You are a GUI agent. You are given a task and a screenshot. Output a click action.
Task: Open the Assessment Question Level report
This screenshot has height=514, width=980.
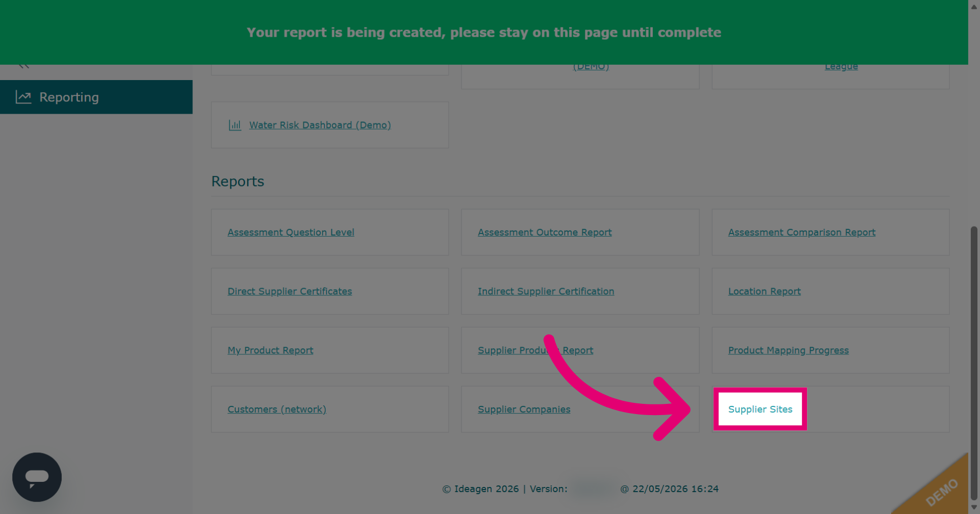click(x=291, y=232)
